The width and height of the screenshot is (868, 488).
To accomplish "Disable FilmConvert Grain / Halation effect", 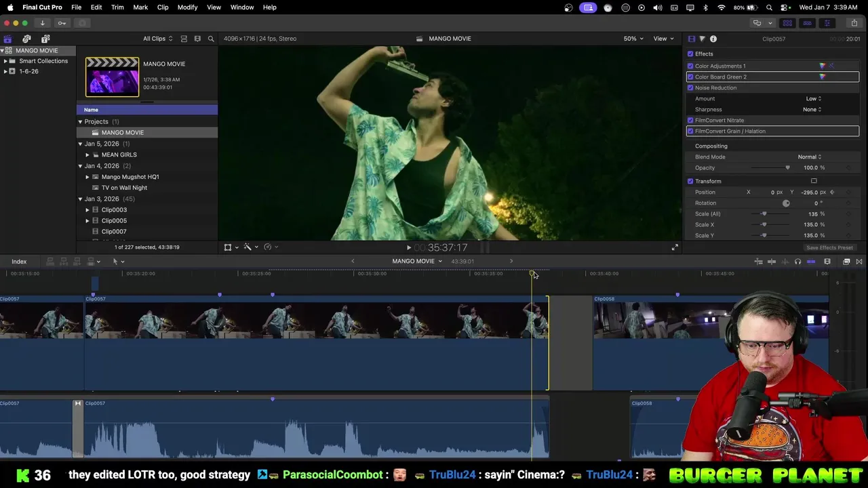I will [690, 131].
